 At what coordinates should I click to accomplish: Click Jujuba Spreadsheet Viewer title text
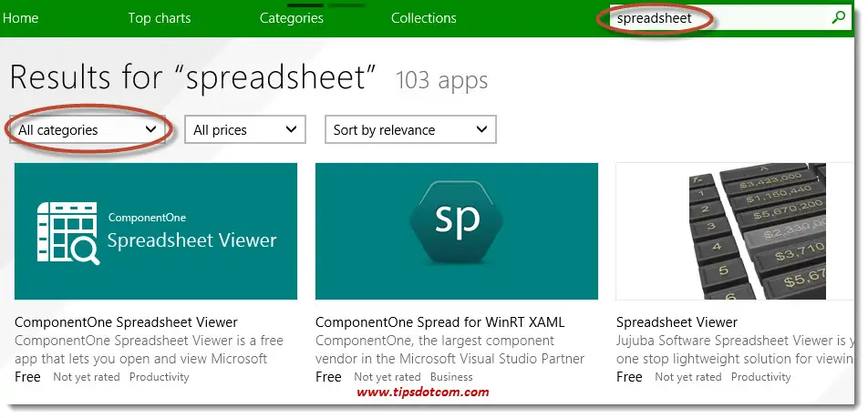click(x=677, y=322)
